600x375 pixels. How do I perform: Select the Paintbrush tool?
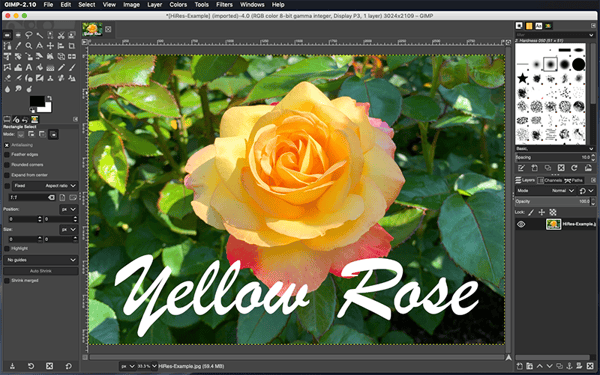click(72, 67)
